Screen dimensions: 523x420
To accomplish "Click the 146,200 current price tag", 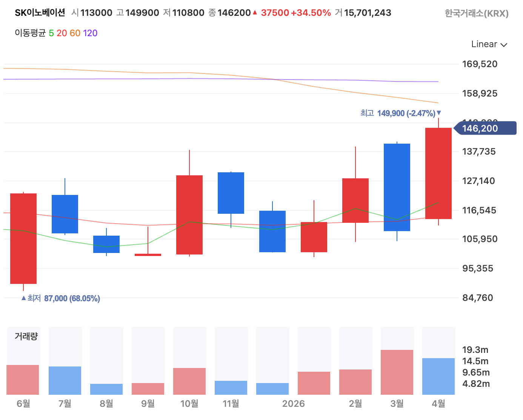I will click(485, 128).
